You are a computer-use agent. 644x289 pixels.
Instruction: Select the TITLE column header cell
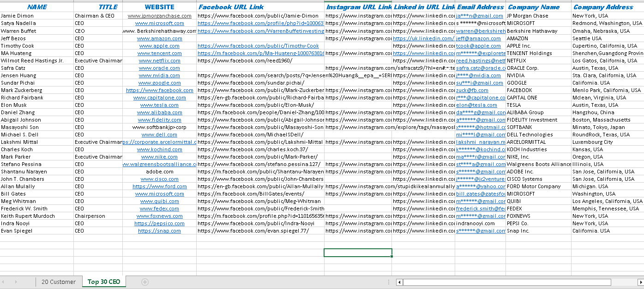[x=98, y=7]
